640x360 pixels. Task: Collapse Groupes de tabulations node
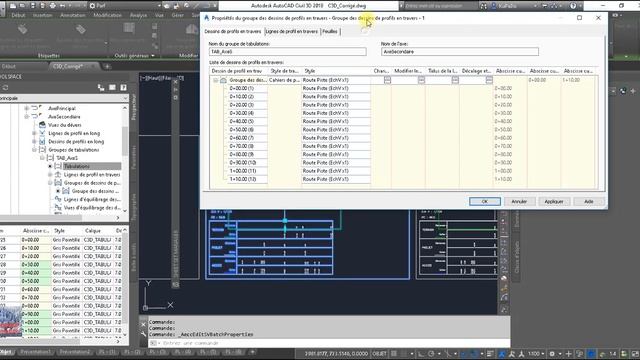[x=34, y=150]
